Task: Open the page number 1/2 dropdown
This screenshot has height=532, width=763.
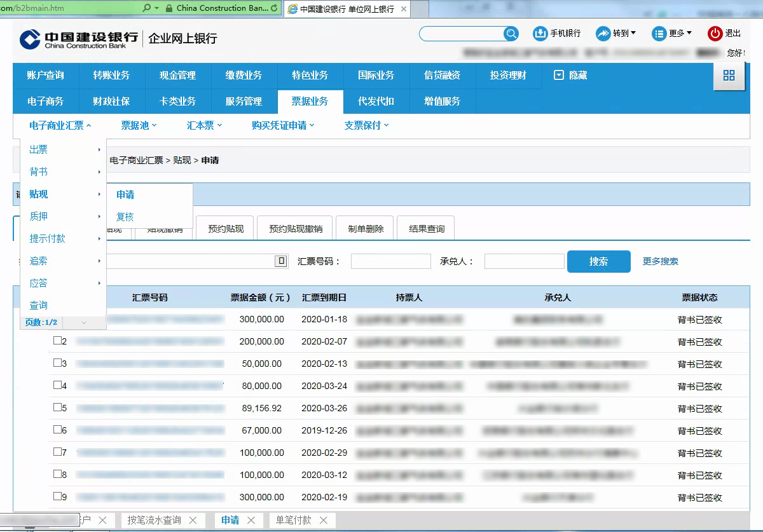Action: 84,323
